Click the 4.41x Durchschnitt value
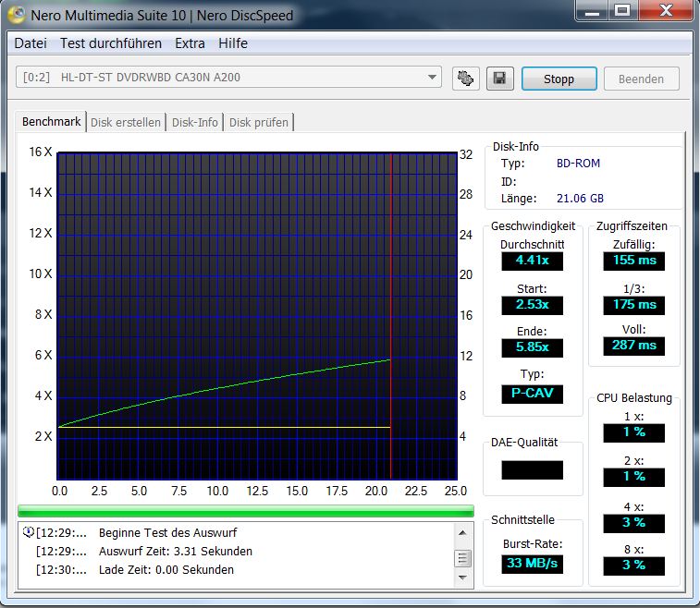 [532, 260]
